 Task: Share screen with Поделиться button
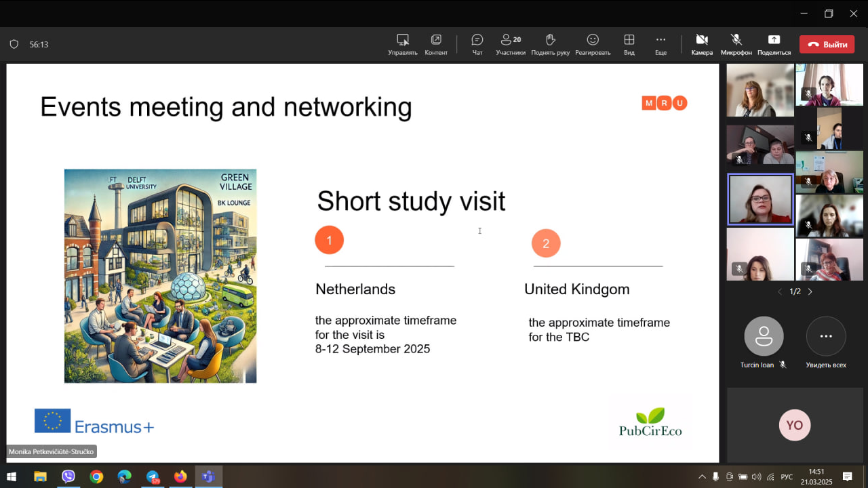coord(774,44)
